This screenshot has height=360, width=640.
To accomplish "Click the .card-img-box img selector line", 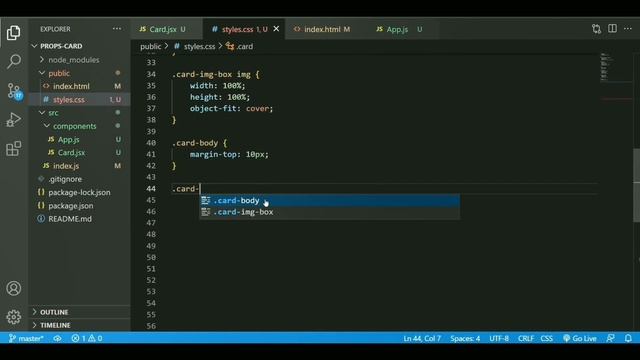I will click(x=216, y=74).
